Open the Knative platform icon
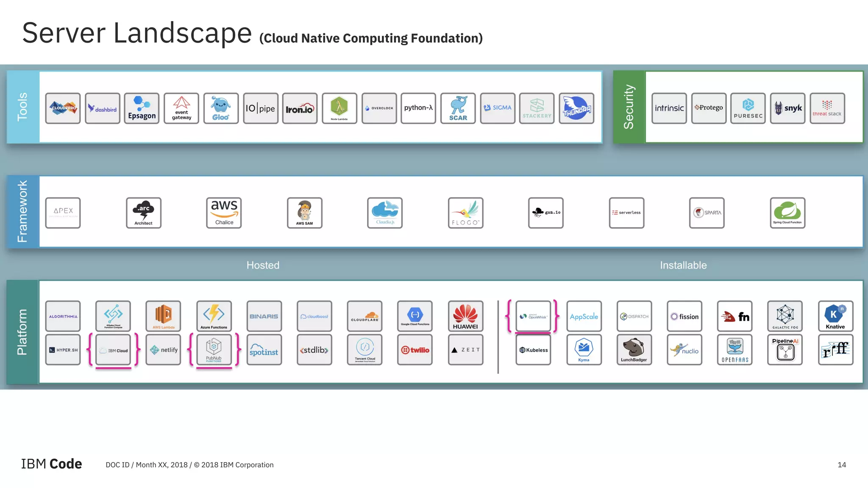 (835, 316)
